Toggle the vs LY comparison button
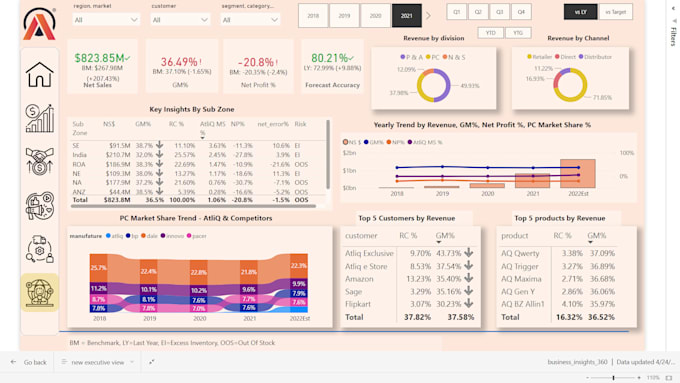The height and width of the screenshot is (383, 680). point(580,12)
